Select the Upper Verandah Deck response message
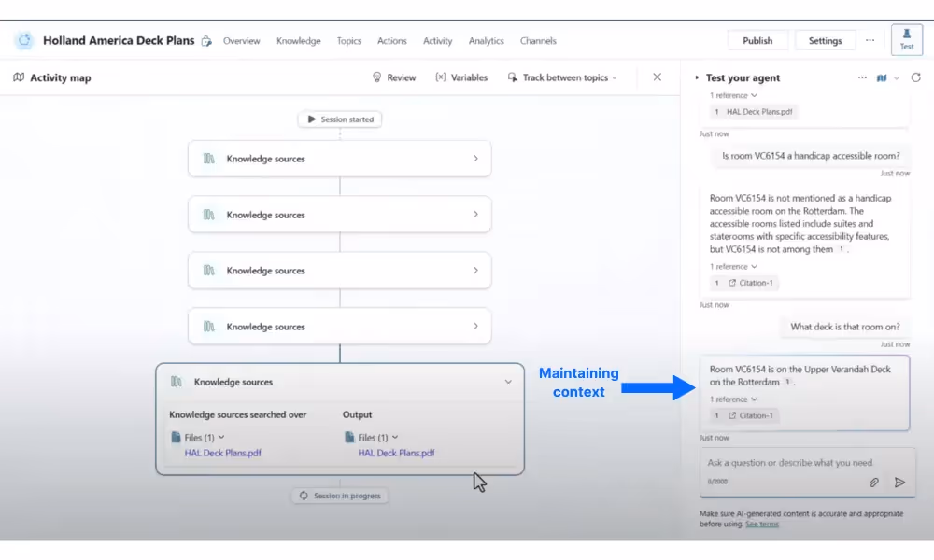This screenshot has height=560, width=934. [x=805, y=393]
